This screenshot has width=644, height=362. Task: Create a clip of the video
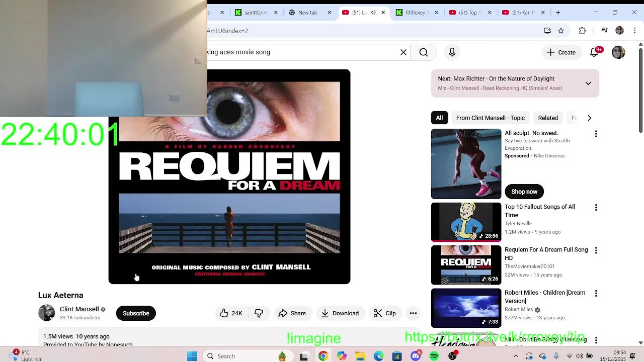click(x=385, y=313)
